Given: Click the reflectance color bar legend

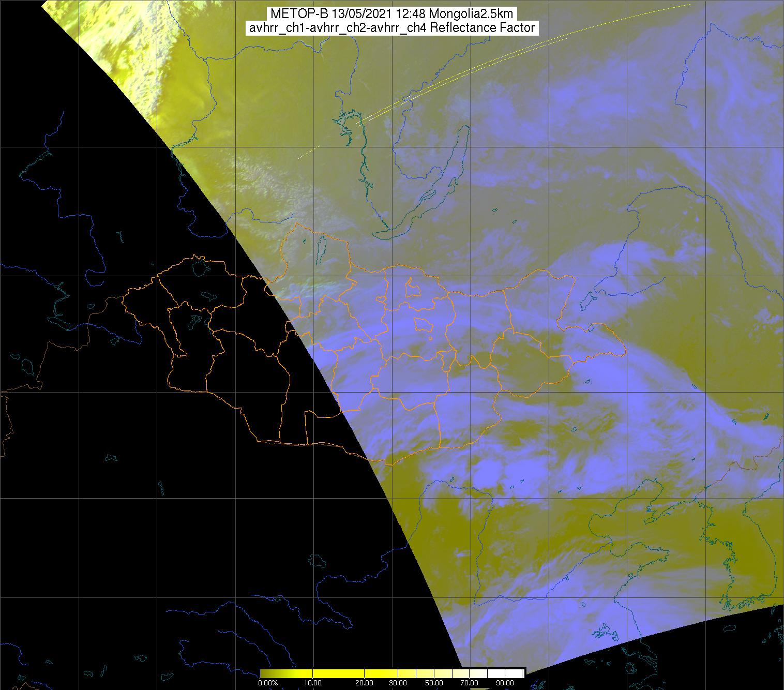Looking at the screenshot, I should 392,673.
